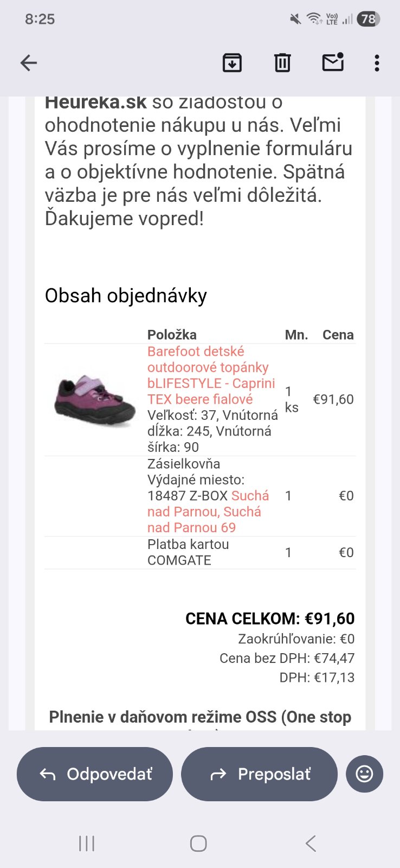This screenshot has width=400, height=868.
Task: Tap the CENA CELKOM total price
Action: tap(270, 618)
